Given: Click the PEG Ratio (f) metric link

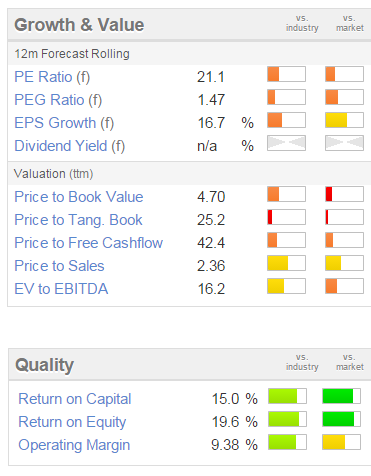Looking at the screenshot, I should point(58,100).
